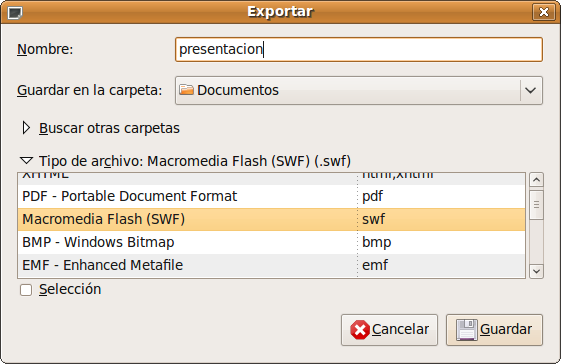The height and width of the screenshot is (364, 561).
Task: Click the scrollbar down arrow
Action: tap(536, 271)
